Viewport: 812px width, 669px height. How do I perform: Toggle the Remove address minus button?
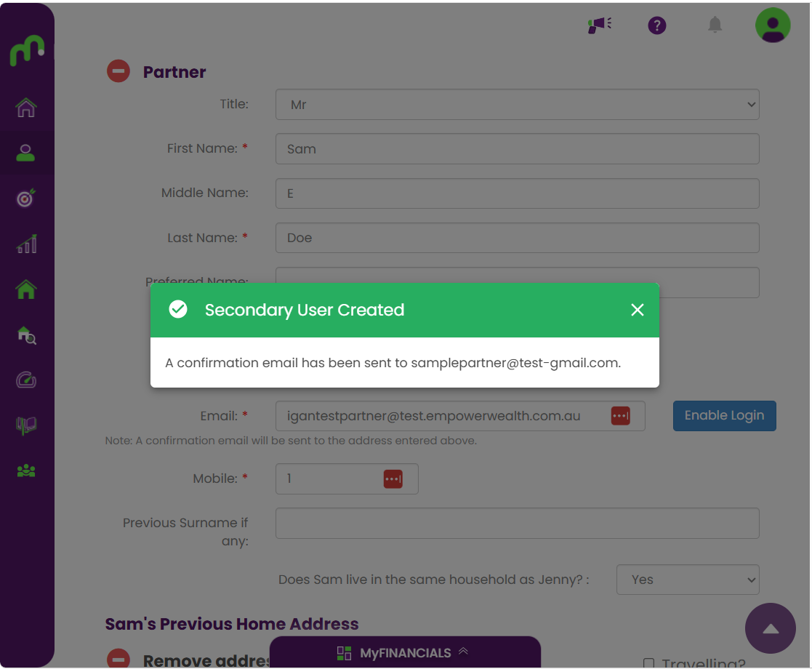tap(118, 658)
